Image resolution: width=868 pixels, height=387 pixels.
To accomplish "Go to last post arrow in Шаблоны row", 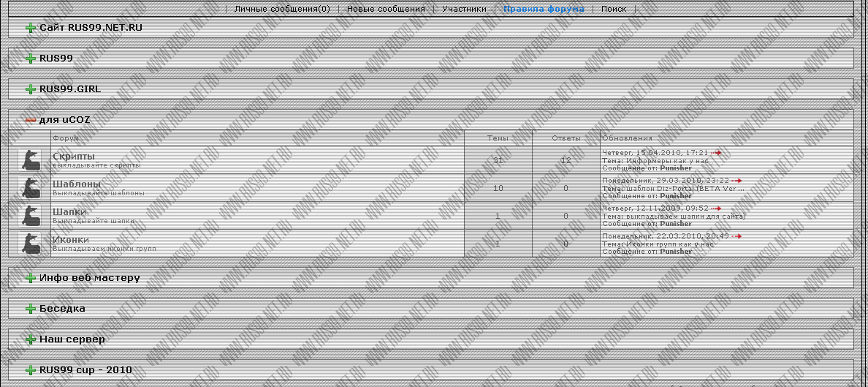I will coord(736,180).
